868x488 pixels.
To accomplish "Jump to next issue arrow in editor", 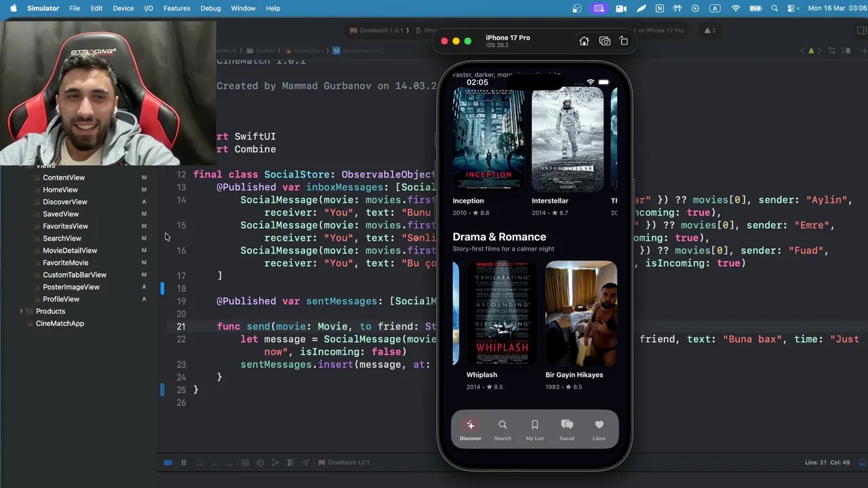I will coord(820,51).
